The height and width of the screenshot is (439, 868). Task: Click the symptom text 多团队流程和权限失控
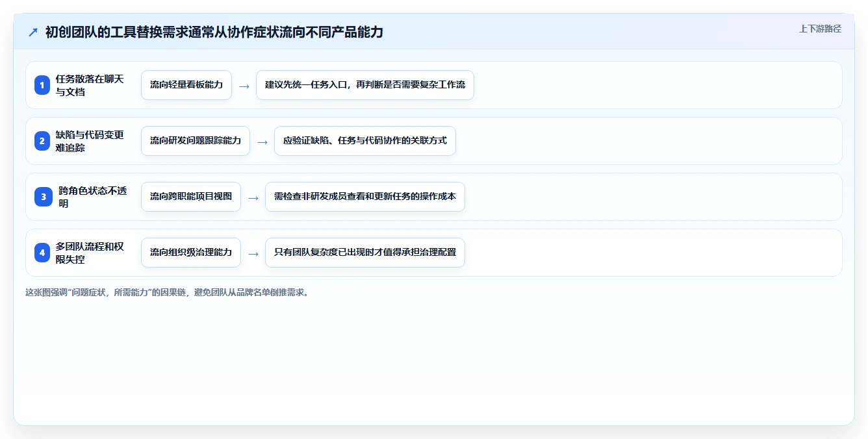90,253
